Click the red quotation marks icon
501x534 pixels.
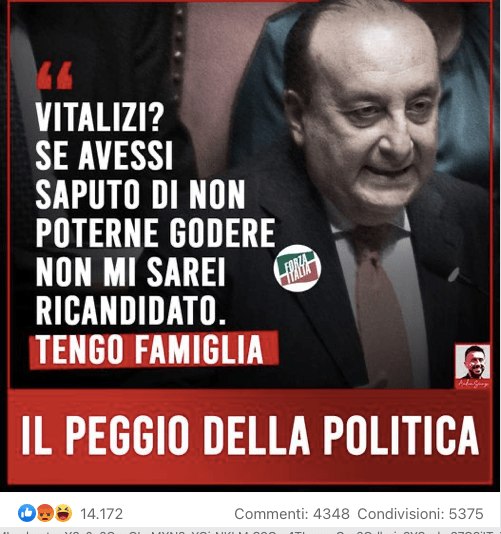pos(54,76)
